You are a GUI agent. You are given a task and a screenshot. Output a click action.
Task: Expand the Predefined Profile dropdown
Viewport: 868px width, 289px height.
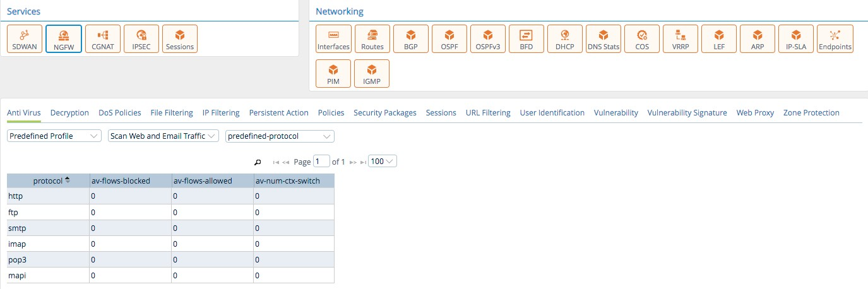pos(54,136)
